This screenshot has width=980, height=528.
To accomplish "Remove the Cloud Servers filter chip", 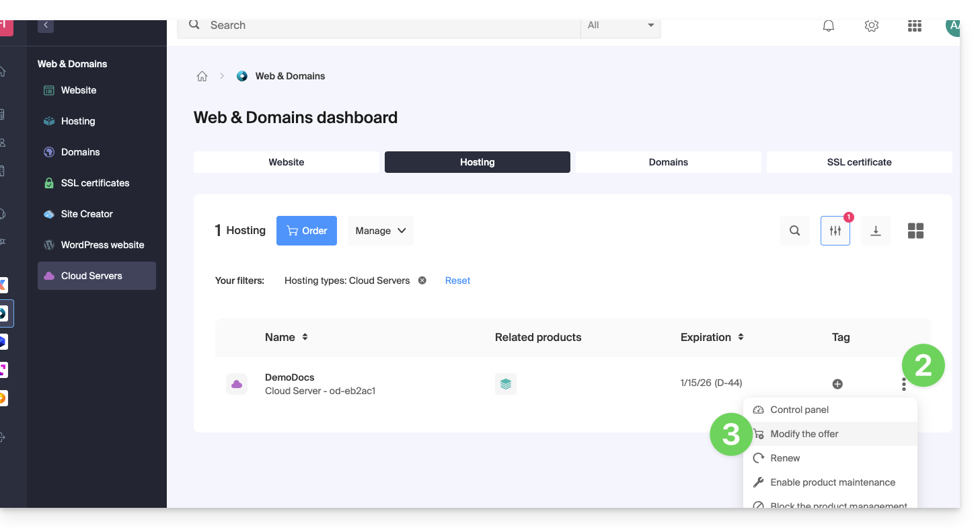I will pyautogui.click(x=422, y=280).
